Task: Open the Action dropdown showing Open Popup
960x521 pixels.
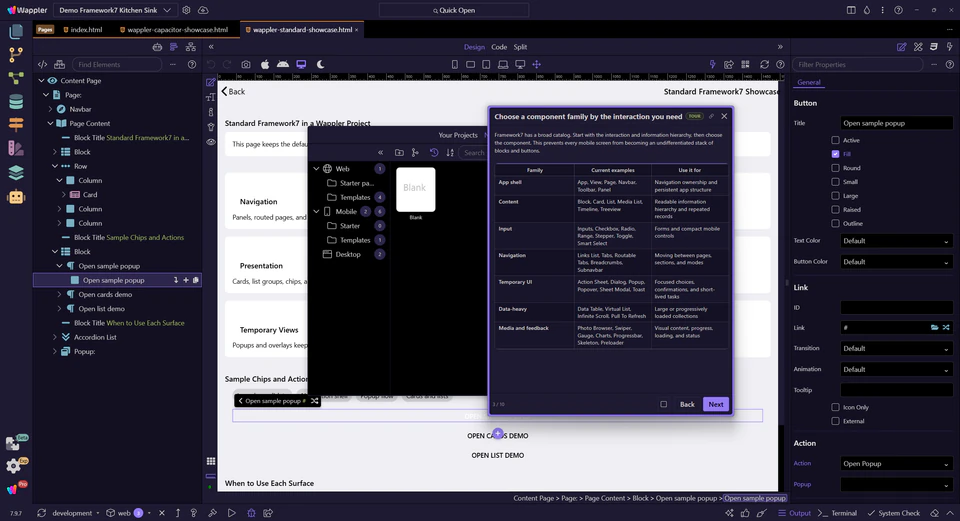Action: point(896,464)
